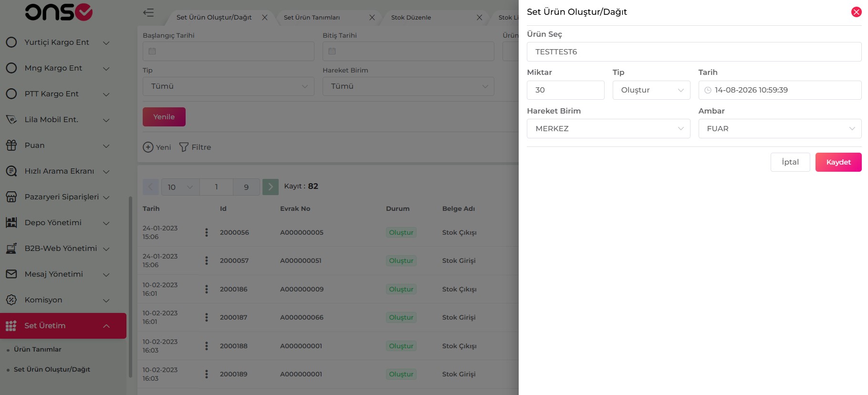
Task: Open row menu for Id 2000188
Action: click(x=207, y=346)
